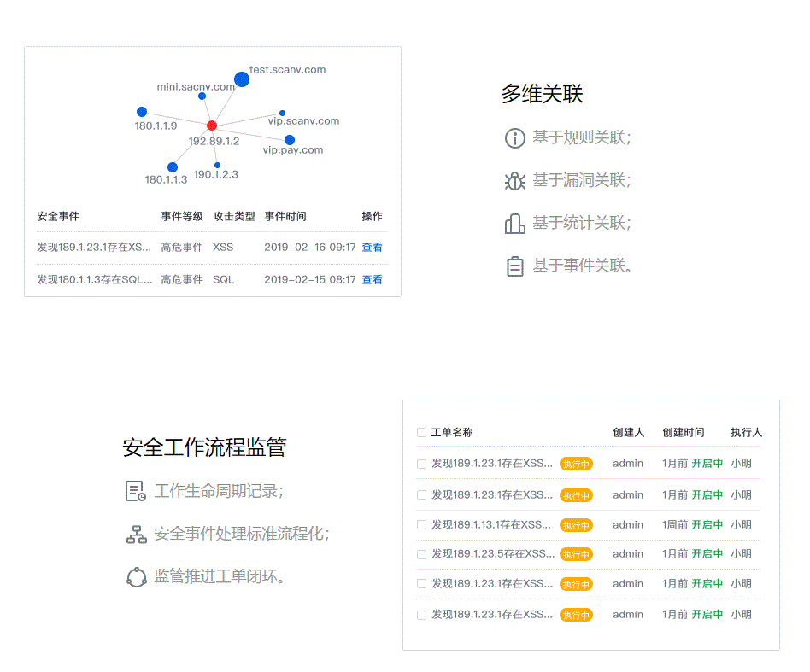Click the clipboard icon for 基于事件关联

pos(514,266)
